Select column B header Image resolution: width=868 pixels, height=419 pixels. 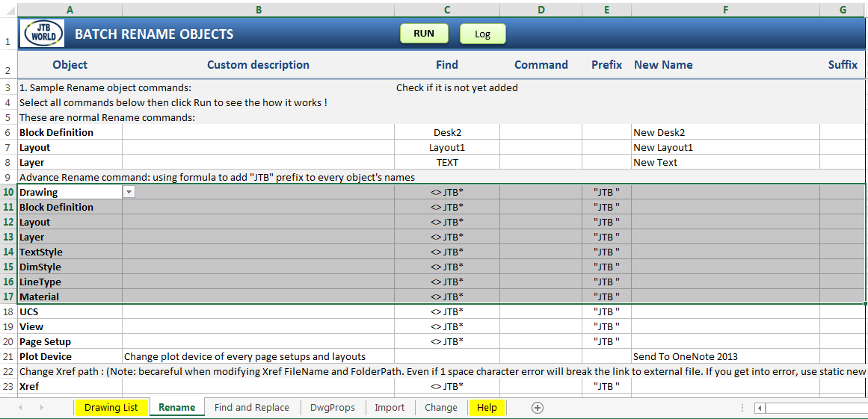259,10
